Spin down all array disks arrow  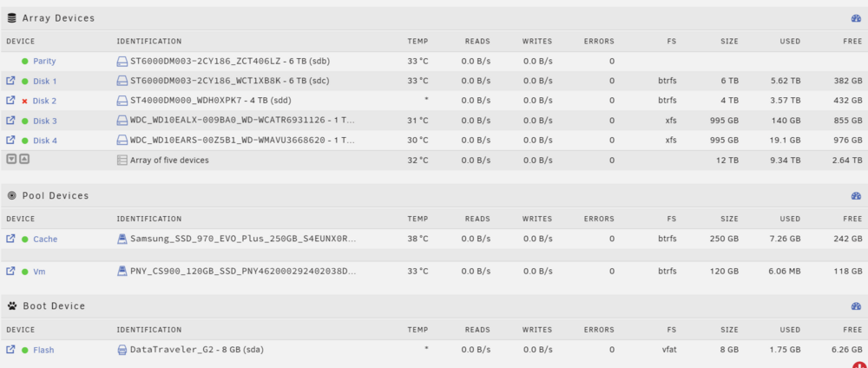pyautogui.click(x=11, y=160)
